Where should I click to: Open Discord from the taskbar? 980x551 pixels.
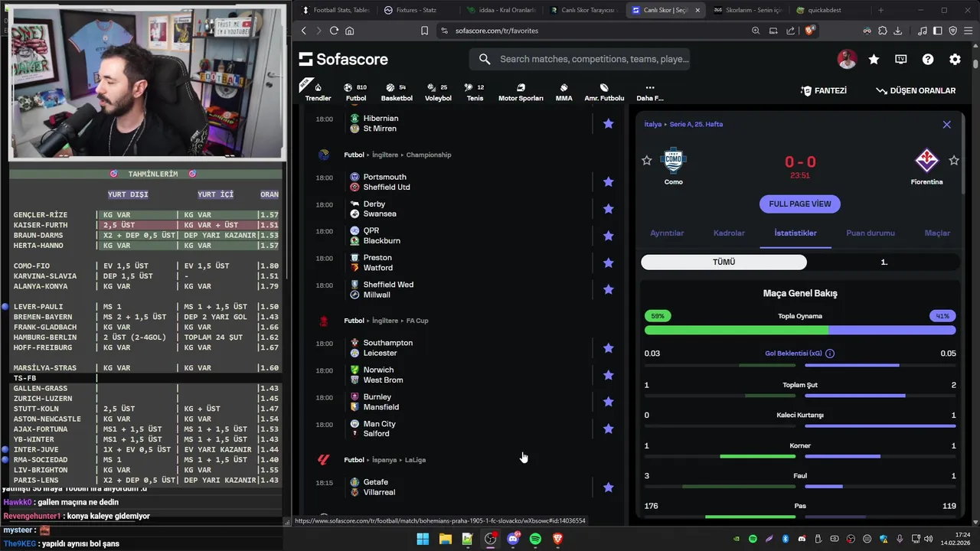tap(513, 539)
